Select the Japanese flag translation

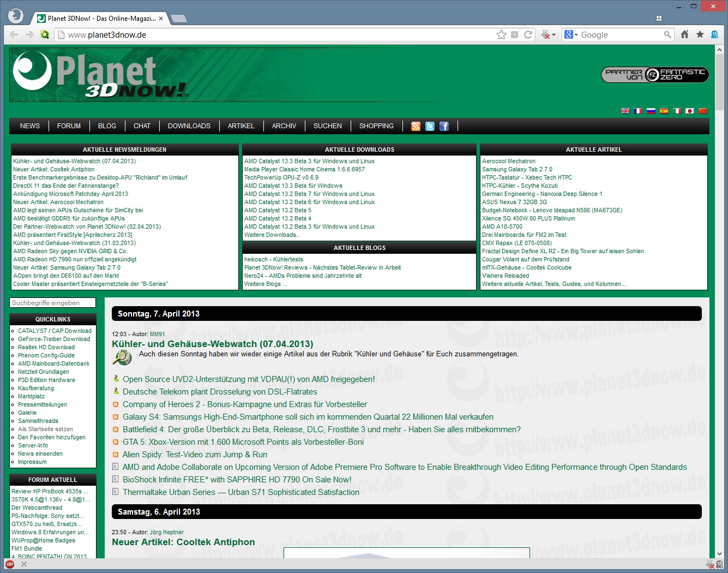689,111
